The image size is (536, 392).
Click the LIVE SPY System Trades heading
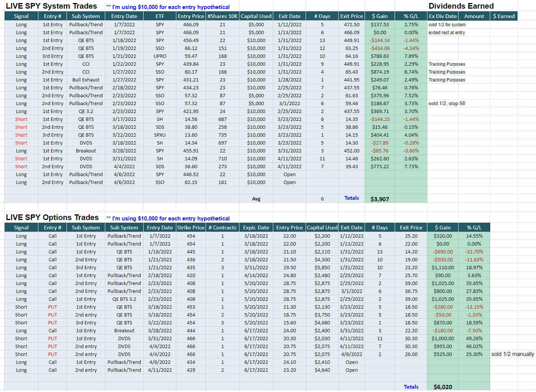[51, 6]
